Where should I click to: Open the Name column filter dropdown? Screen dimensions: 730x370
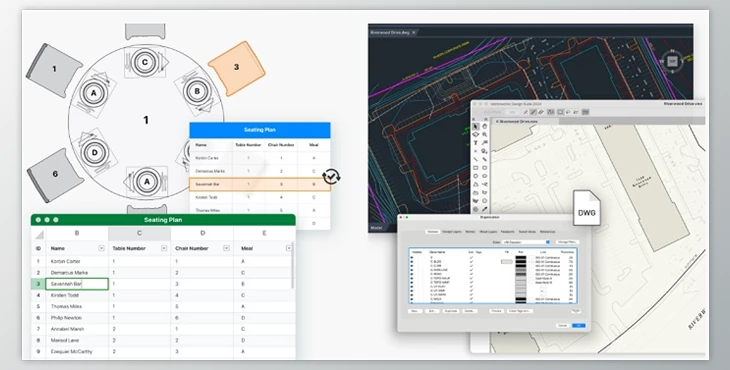(x=101, y=249)
